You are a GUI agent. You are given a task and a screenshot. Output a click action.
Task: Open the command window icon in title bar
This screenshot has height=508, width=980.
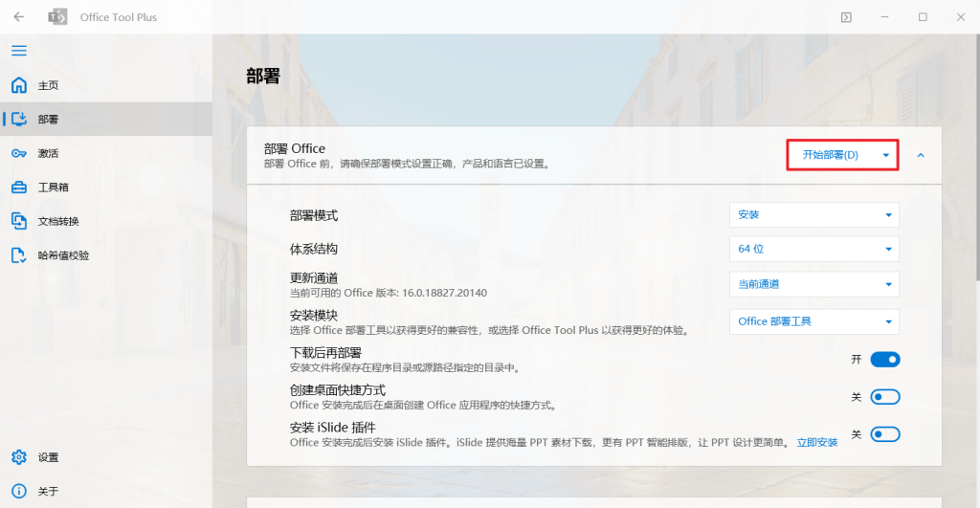click(x=846, y=17)
